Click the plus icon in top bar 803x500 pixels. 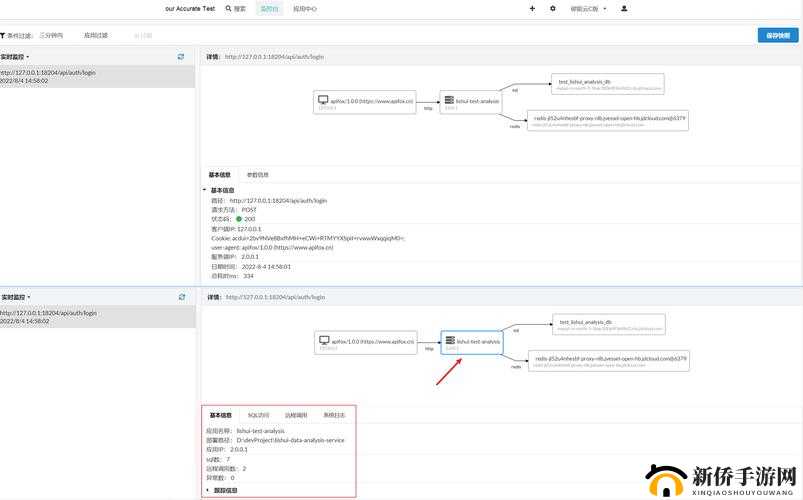[x=532, y=8]
